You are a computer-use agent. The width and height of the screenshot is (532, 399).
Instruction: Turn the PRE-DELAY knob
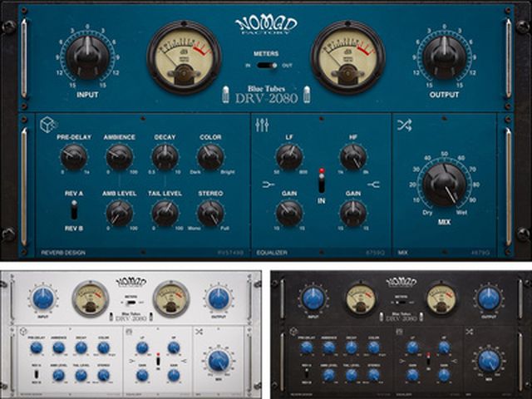(74, 157)
